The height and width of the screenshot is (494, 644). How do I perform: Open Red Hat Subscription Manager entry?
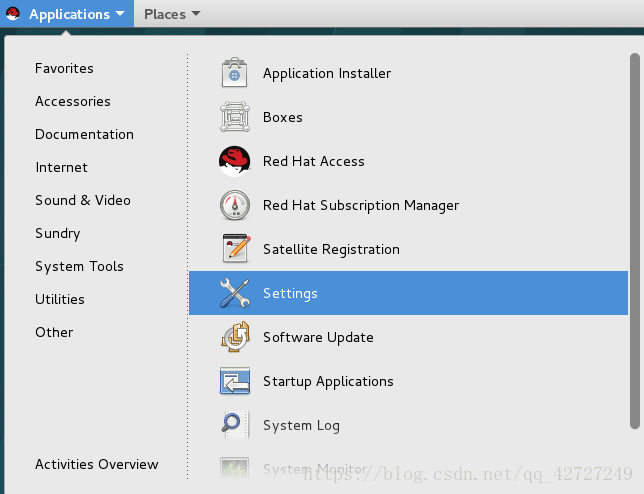pos(408,205)
